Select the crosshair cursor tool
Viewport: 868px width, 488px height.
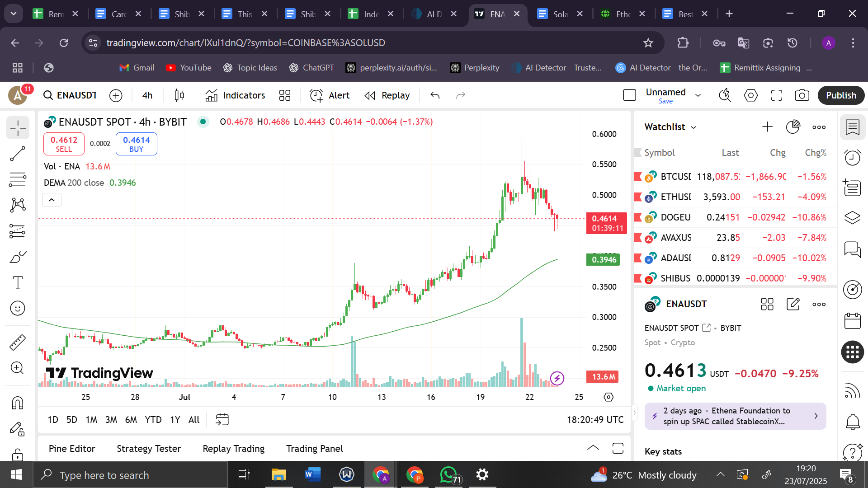coord(18,128)
